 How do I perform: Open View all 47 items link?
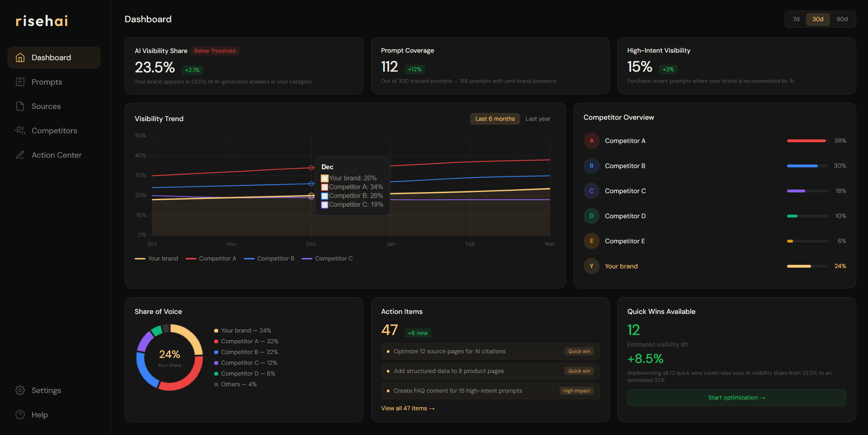tap(408, 408)
